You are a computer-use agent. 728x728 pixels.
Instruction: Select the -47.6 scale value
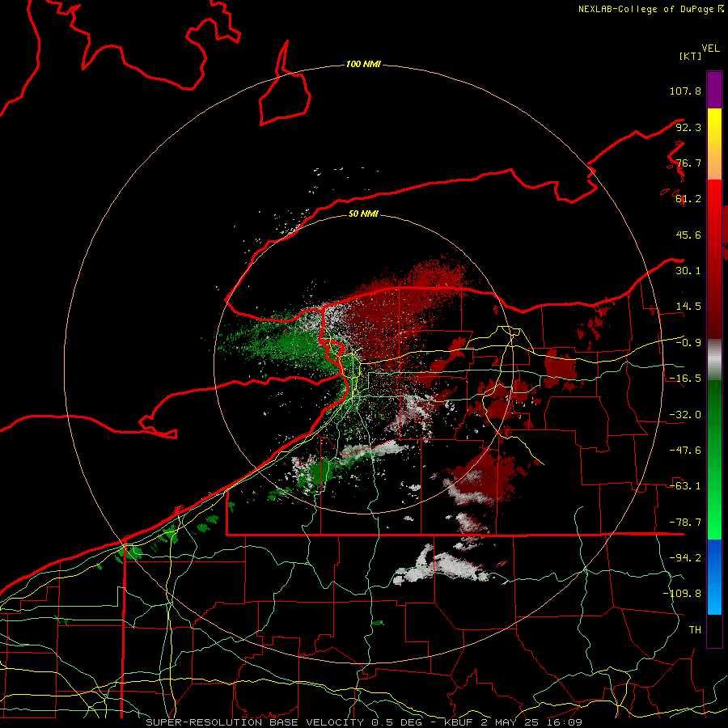685,451
